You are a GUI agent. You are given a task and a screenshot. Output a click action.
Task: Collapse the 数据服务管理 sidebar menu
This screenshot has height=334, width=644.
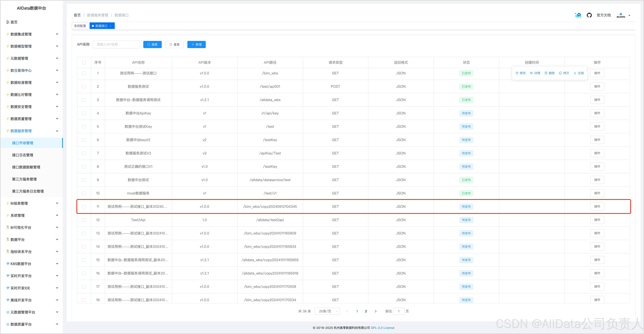click(57, 131)
